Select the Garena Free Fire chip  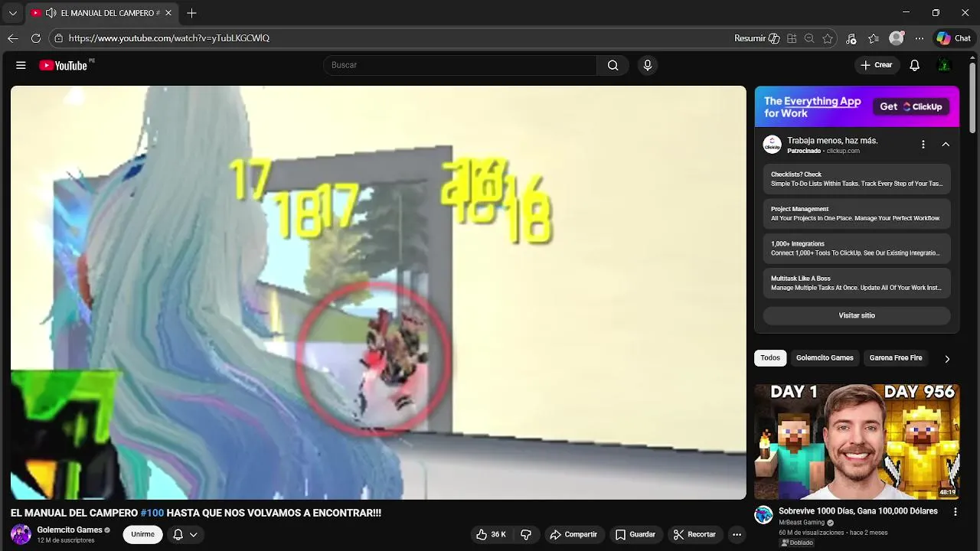tap(896, 358)
